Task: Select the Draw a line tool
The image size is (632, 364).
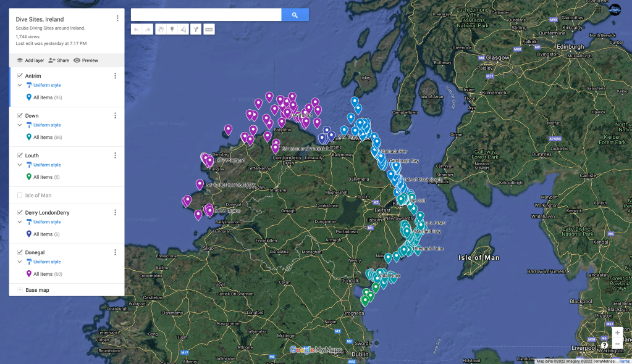Action: [183, 29]
